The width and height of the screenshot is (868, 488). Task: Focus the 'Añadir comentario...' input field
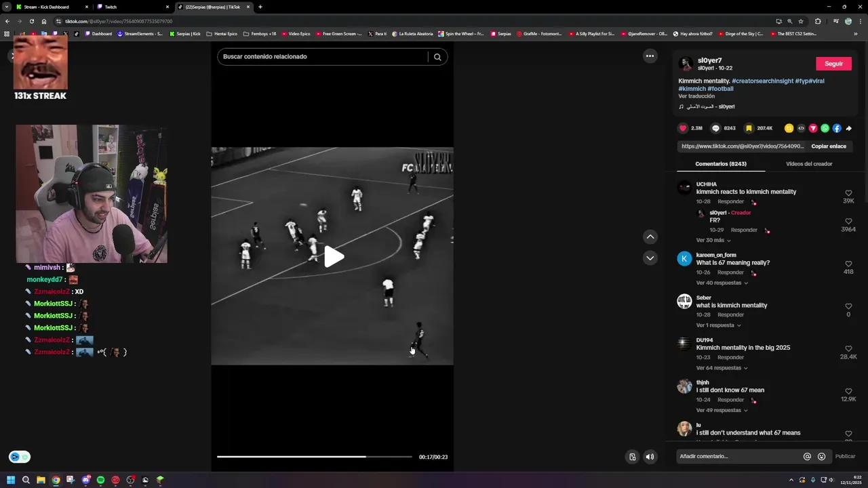click(x=738, y=456)
